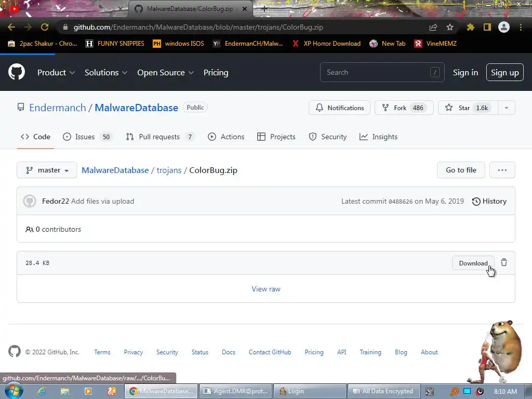This screenshot has height=399, width=532.
Task: Open the footer Contact GitHub link
Action: 270,352
